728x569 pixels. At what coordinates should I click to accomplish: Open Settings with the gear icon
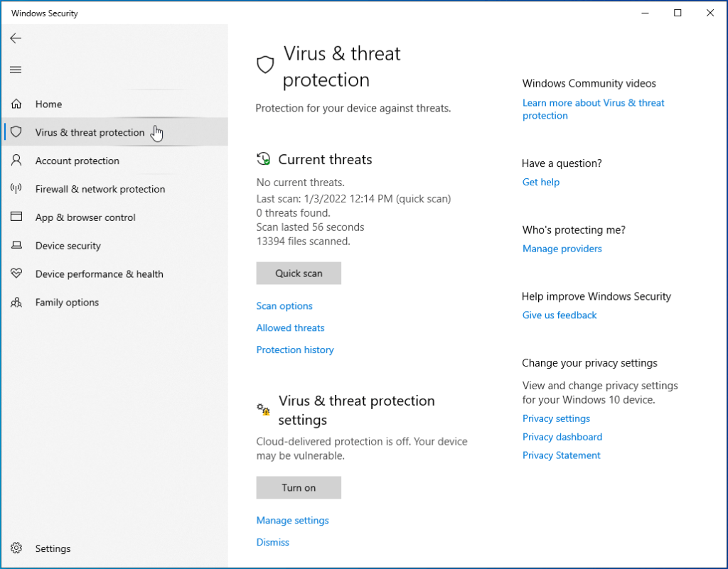[16, 548]
